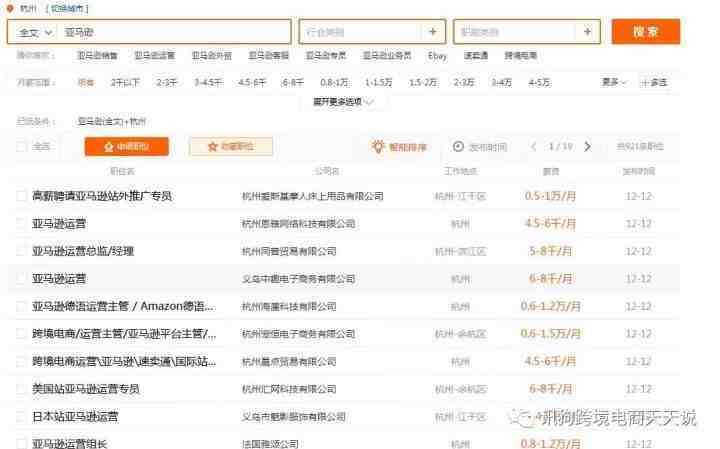Click the lightbulb 智能排序 sort icon

pos(378,147)
